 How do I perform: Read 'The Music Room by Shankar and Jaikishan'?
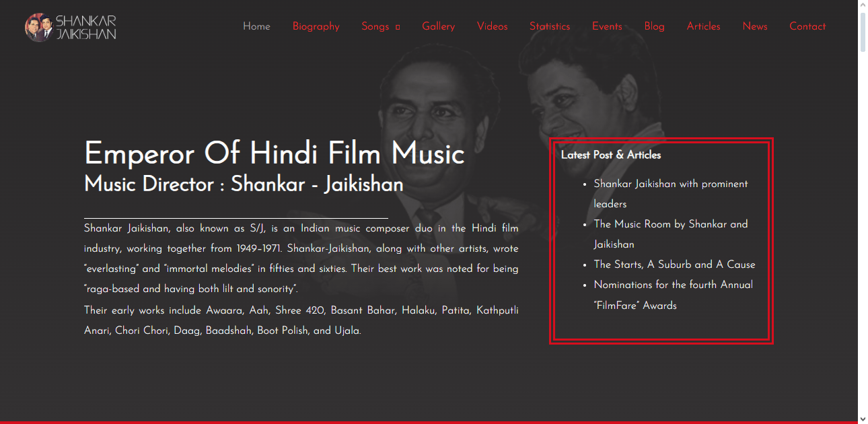670,224
